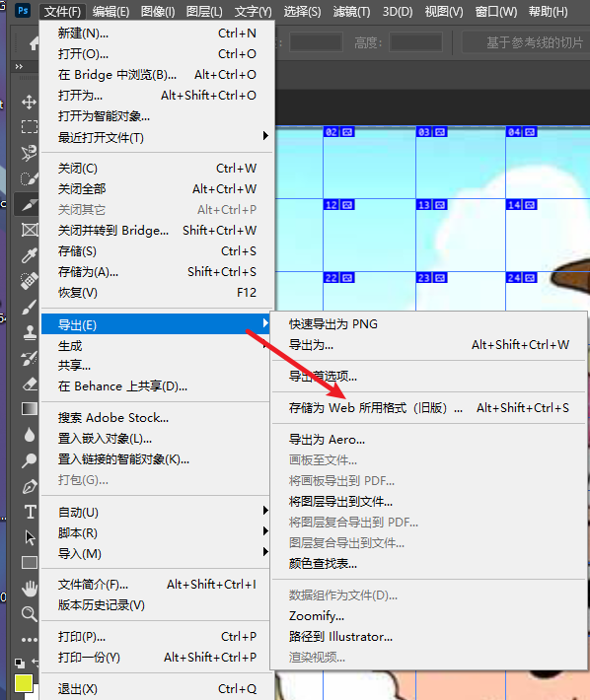590x700 pixels.
Task: Select 退出(X) menu item
Action: (x=156, y=688)
